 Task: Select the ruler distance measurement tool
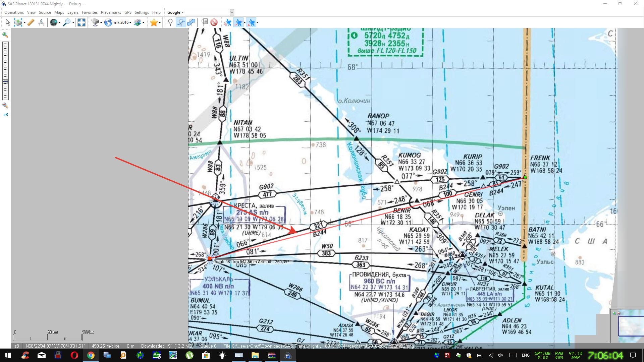click(31, 22)
